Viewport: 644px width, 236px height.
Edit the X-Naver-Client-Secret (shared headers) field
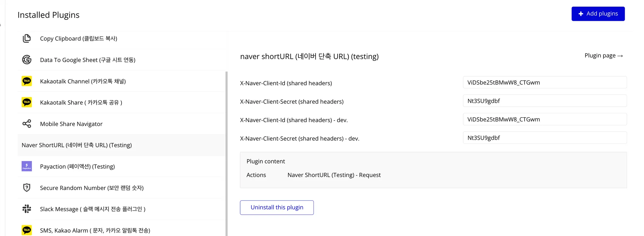[x=545, y=101]
